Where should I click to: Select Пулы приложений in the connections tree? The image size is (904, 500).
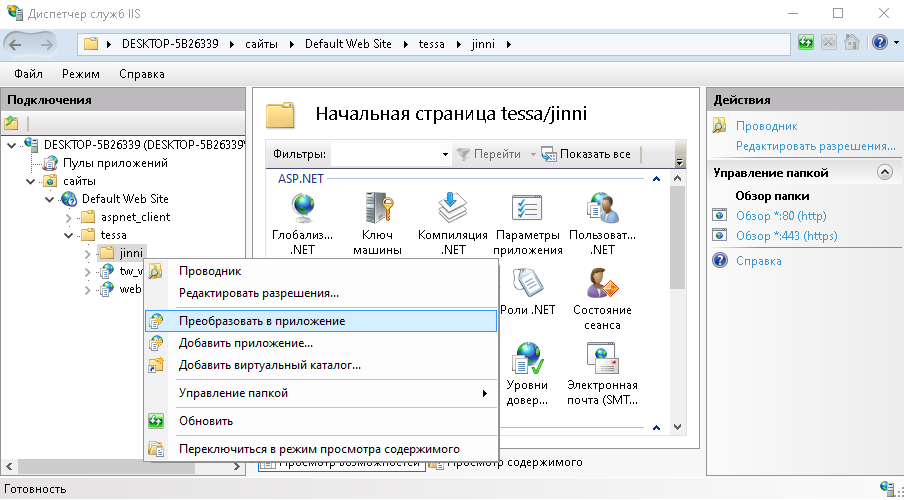click(x=115, y=163)
